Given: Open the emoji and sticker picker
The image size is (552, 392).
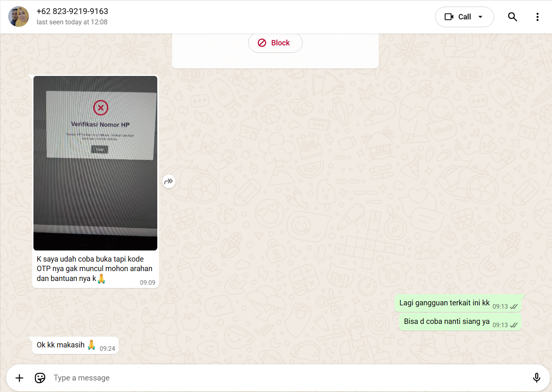Looking at the screenshot, I should (x=40, y=378).
